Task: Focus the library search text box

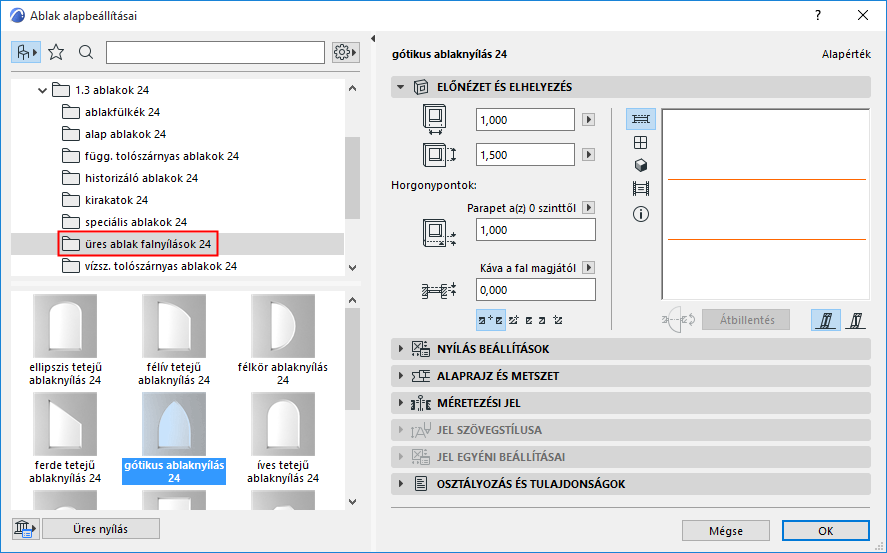Action: (216, 53)
